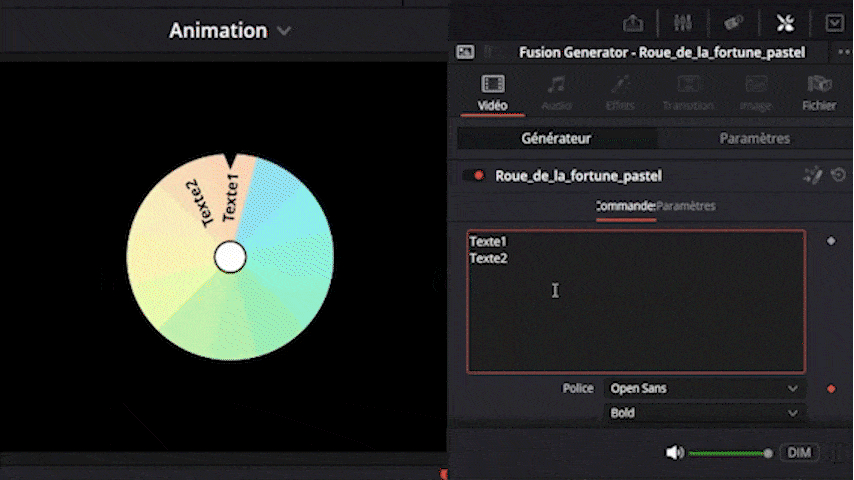Select the Paramètres sub-tab beside Commande
This screenshot has height=480, width=854.
tap(686, 206)
